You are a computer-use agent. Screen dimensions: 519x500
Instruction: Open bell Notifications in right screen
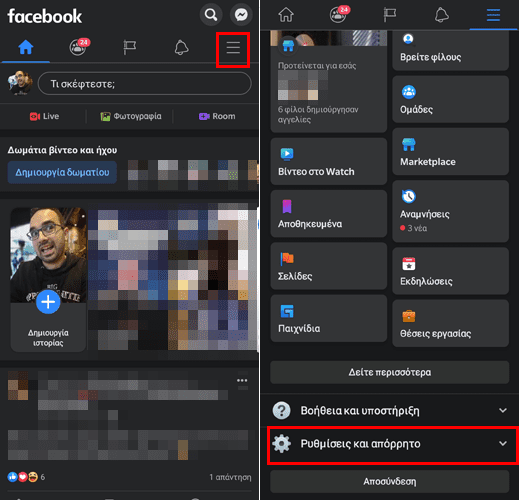(x=442, y=15)
